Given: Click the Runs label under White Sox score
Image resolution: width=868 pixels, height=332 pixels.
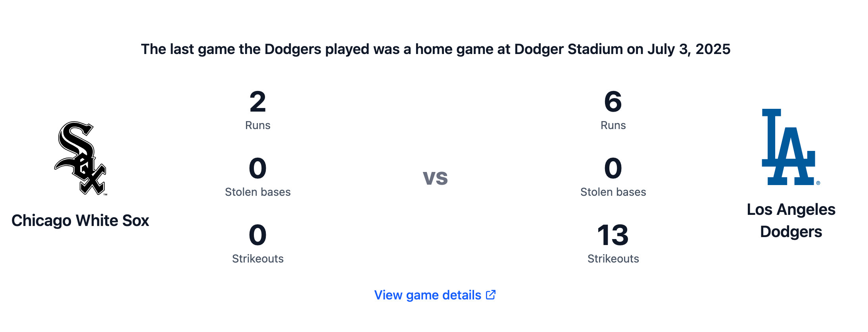Looking at the screenshot, I should [258, 125].
